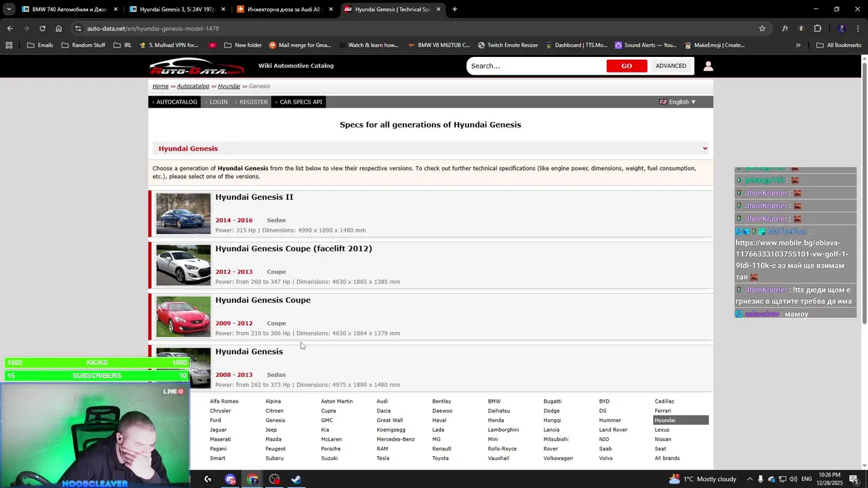Screen dimensions: 868x488
Task: Click the microphone tray icon
Action: tap(760, 479)
